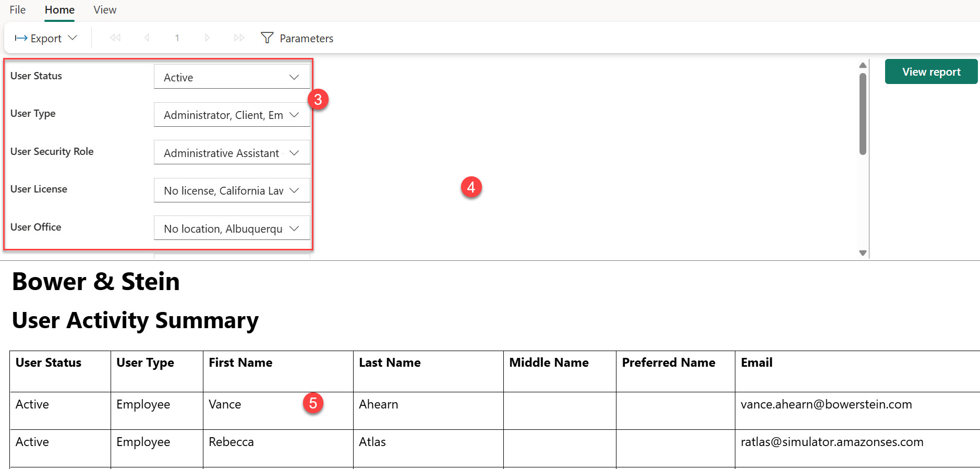Click the View report button

coord(931,71)
